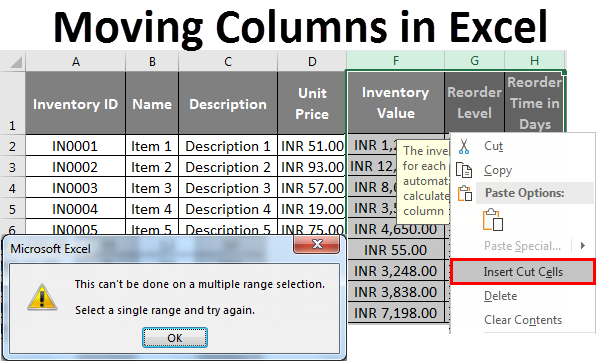Screen dimensions: 598x362
Task: Select column B header
Action: click(152, 61)
